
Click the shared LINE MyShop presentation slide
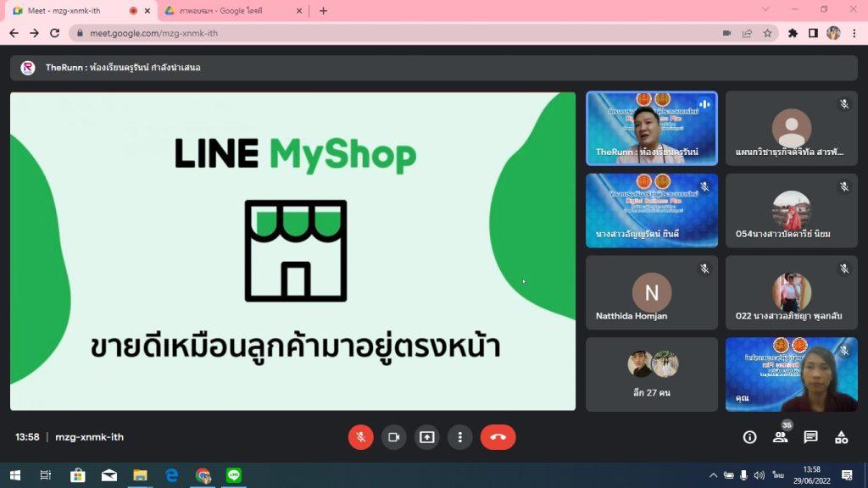292,251
